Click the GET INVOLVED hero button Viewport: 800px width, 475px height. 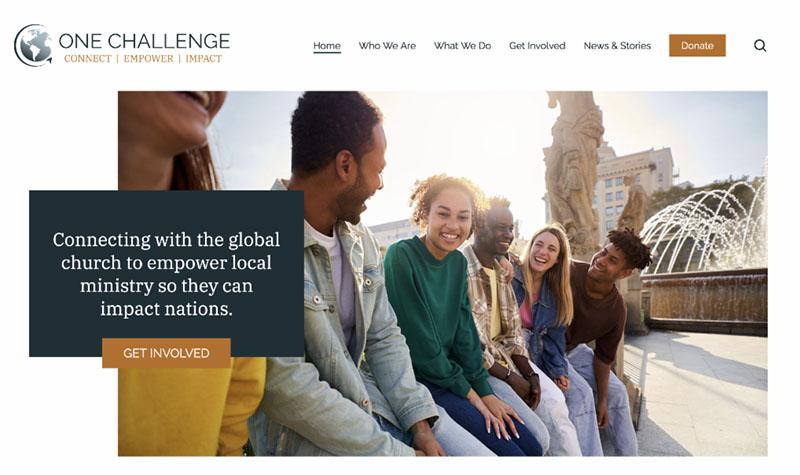point(166,353)
